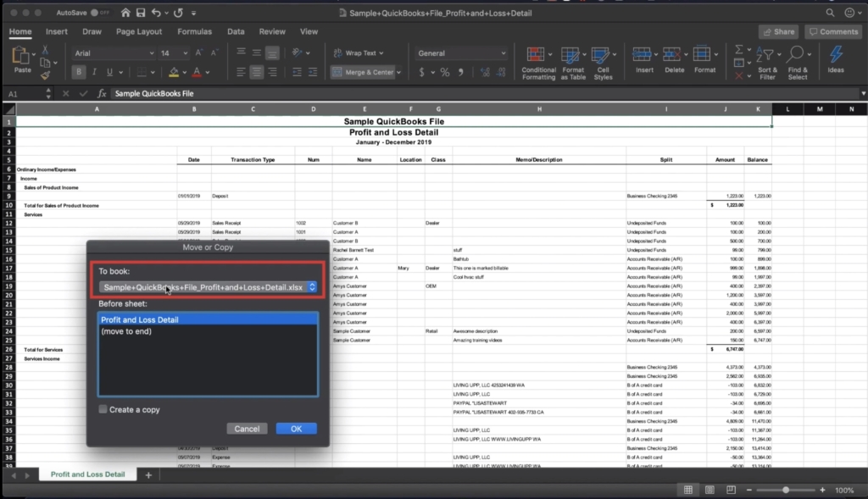Switch to the Draw ribbon tab
Viewport: 868px width, 499px height.
(x=92, y=31)
